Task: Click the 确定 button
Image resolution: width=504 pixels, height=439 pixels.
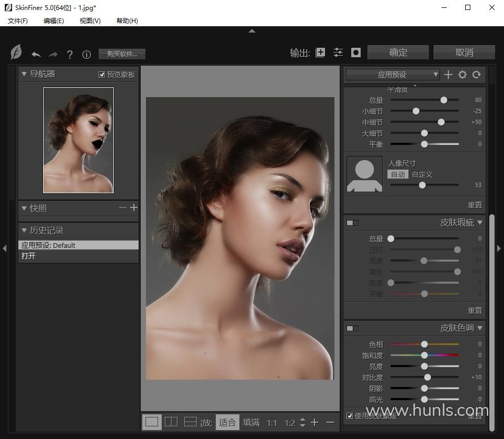Action: [x=398, y=53]
